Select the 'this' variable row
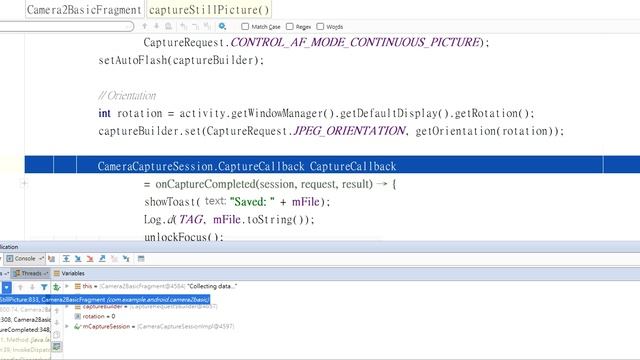640x360 pixels. 155,286
